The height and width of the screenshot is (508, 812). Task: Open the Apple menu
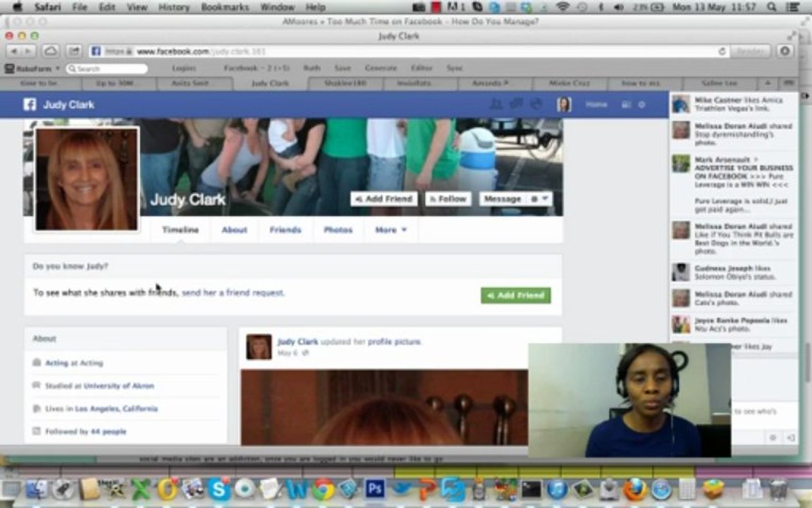point(17,7)
